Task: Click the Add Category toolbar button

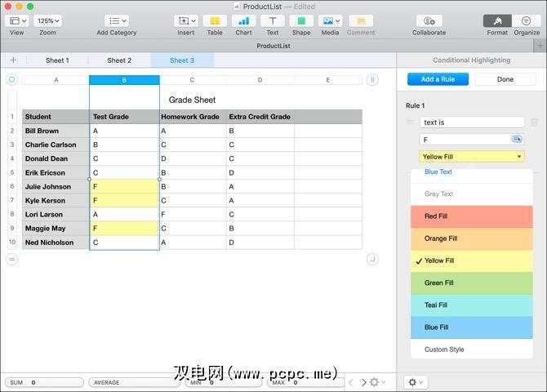Action: [117, 21]
